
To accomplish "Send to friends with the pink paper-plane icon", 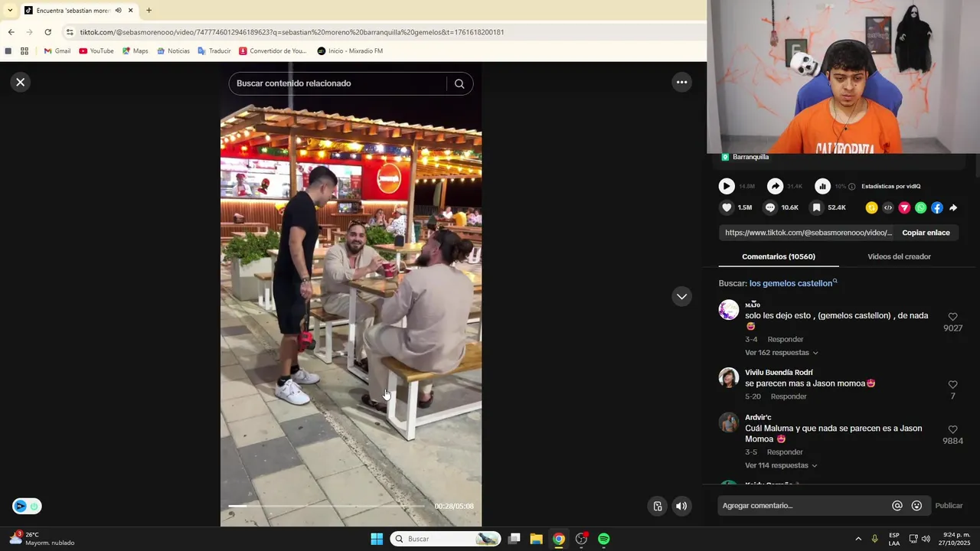I will click(904, 207).
